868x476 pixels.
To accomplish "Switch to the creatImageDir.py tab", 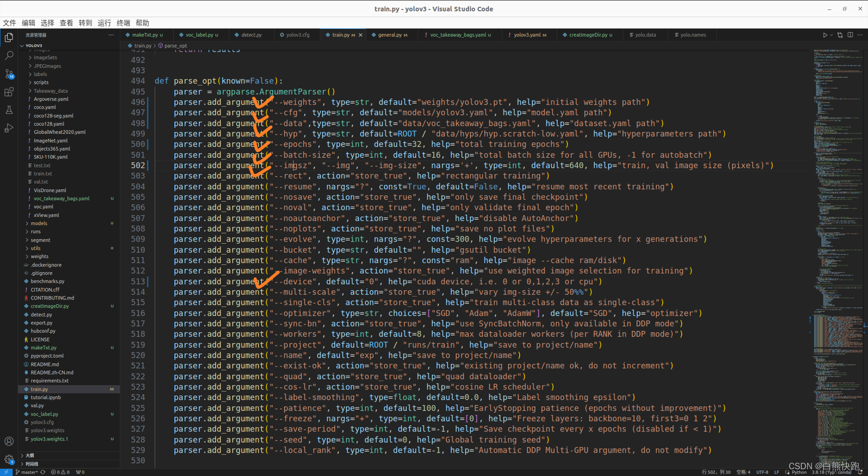I will pyautogui.click(x=589, y=35).
